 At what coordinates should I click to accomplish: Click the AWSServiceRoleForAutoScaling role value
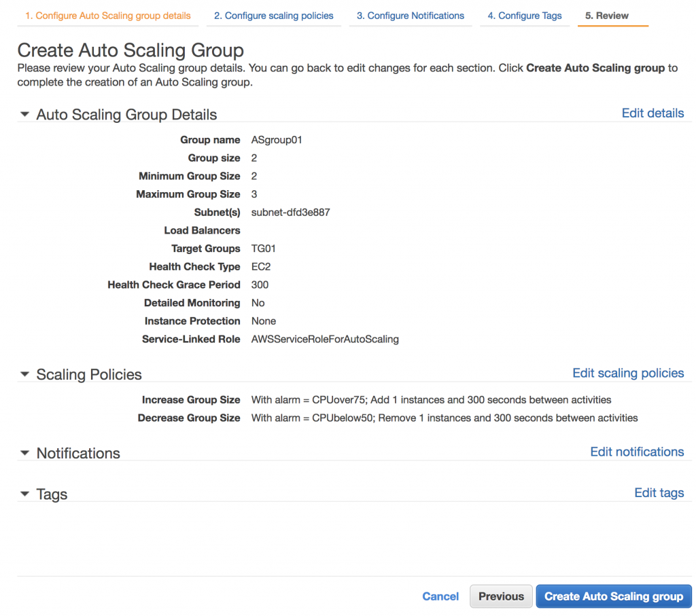(x=325, y=339)
